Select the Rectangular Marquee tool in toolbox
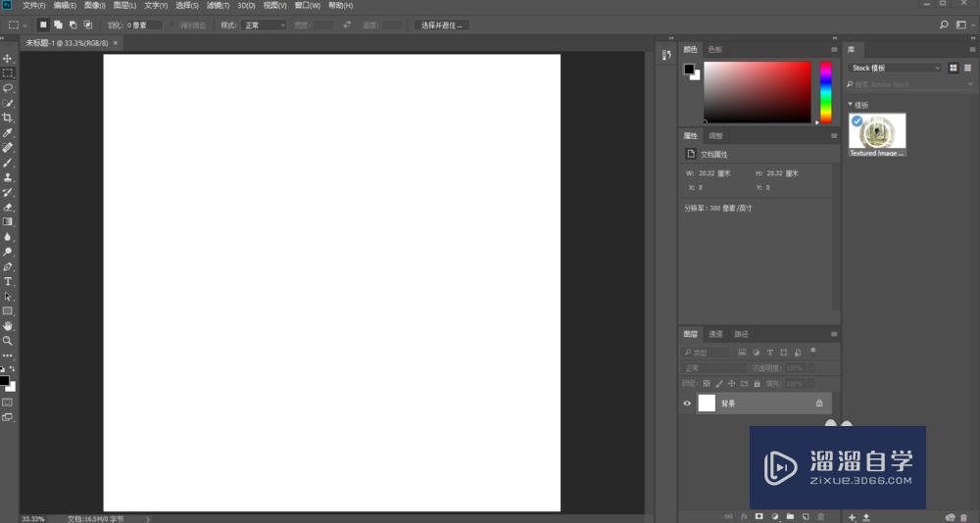Screen dimensions: 980x523 (x=8, y=73)
